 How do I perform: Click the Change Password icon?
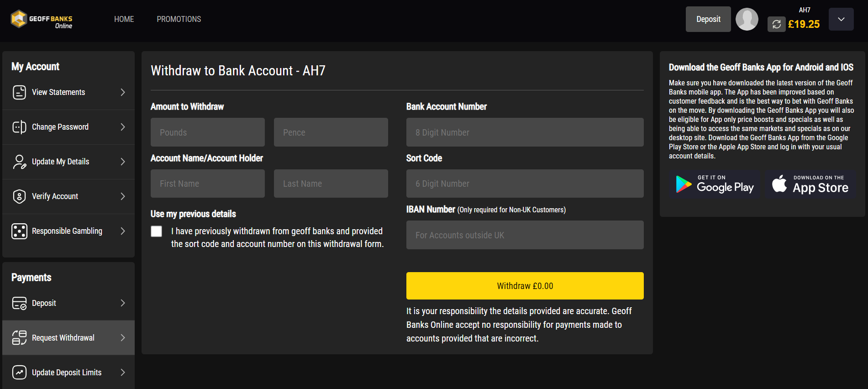pos(19,127)
